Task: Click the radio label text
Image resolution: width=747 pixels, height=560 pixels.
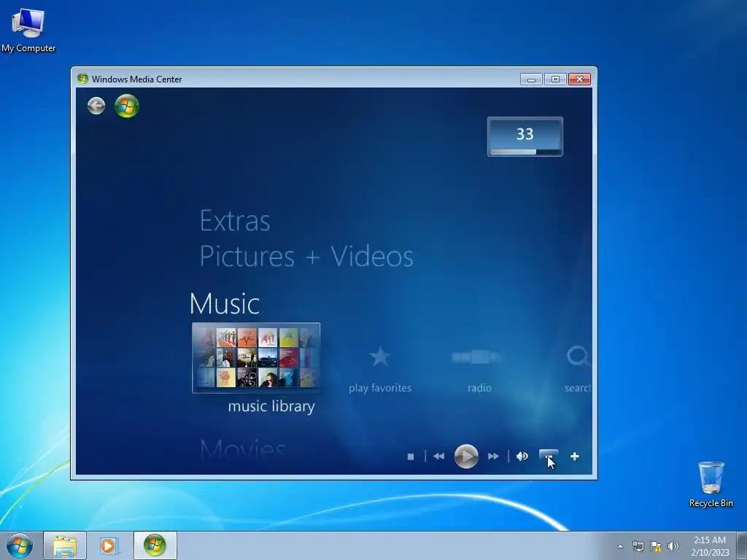Action: (479, 388)
